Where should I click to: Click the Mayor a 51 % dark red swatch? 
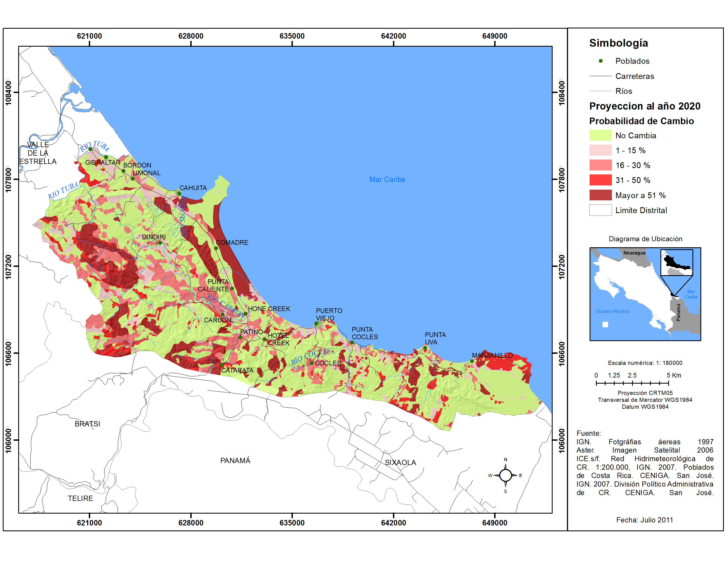[x=600, y=195]
